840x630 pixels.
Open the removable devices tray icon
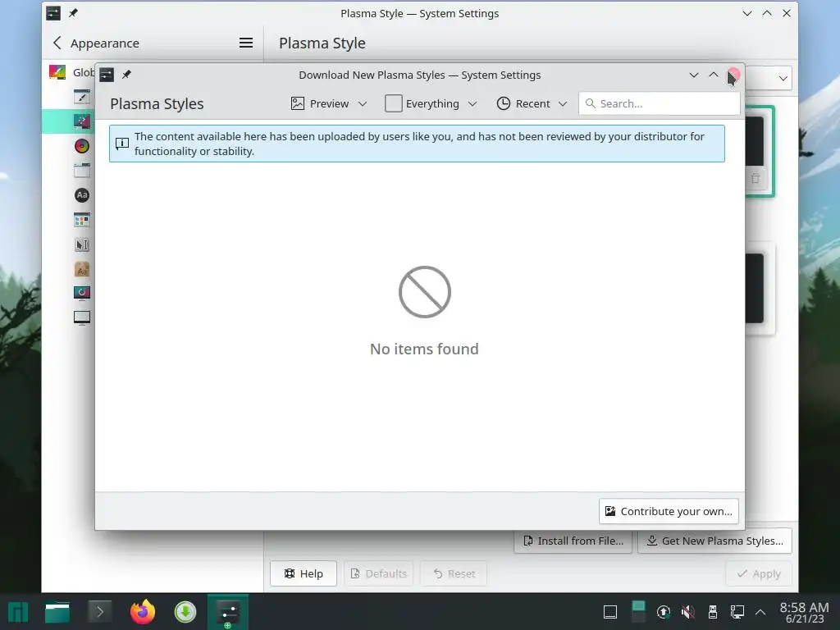(713, 612)
